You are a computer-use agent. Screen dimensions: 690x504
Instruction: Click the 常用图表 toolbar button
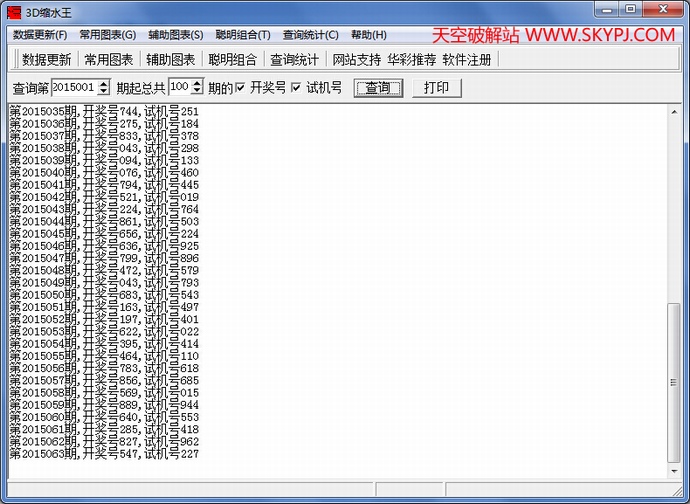(109, 60)
